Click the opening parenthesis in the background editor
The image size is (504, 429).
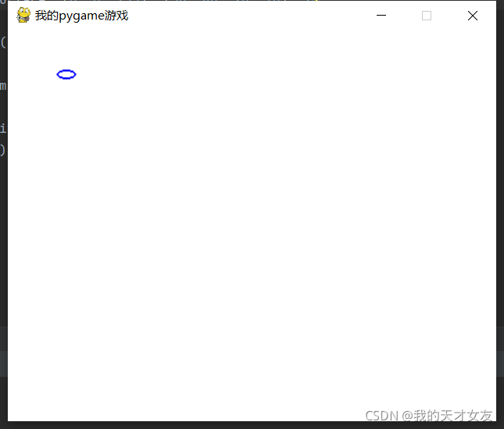[x=3, y=42]
